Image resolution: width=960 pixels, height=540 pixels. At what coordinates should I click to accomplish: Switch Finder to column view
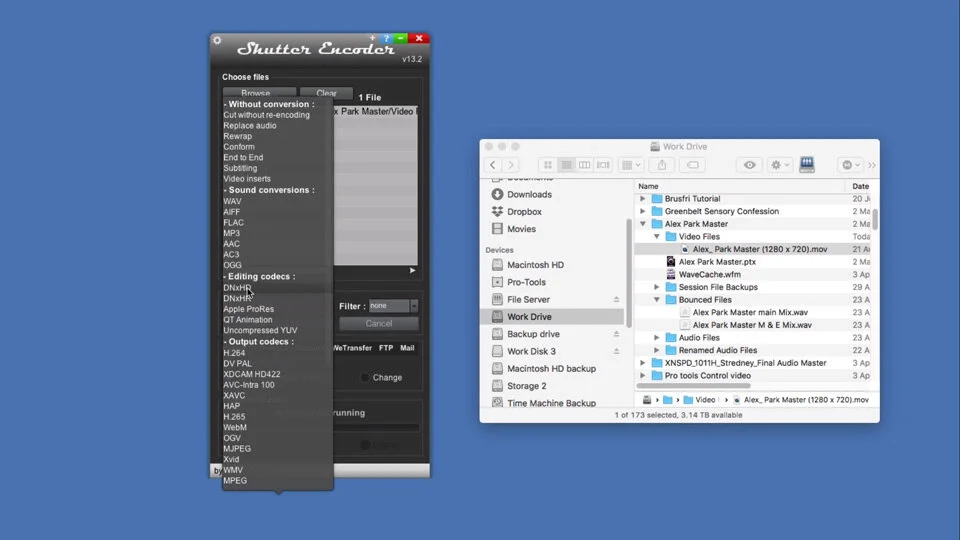[x=585, y=165]
